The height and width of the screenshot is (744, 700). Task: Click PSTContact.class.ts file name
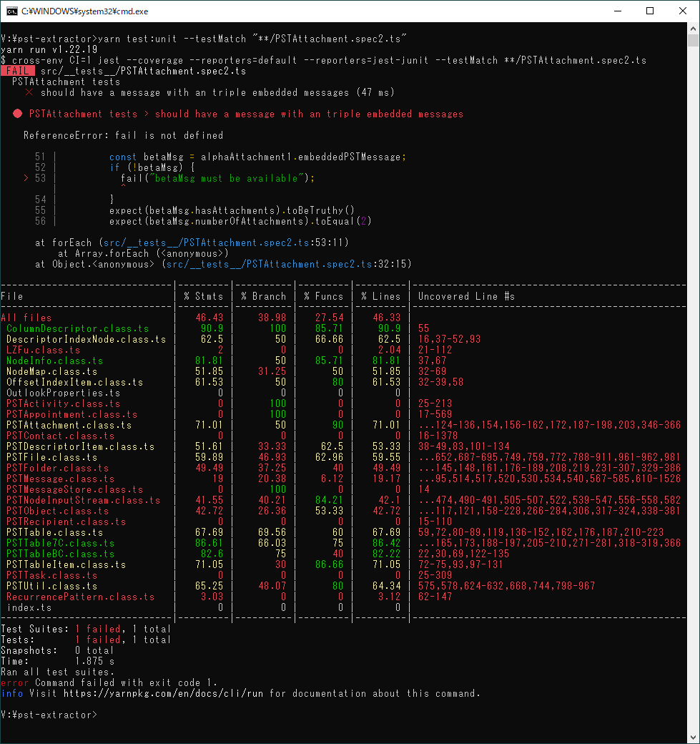(60, 436)
